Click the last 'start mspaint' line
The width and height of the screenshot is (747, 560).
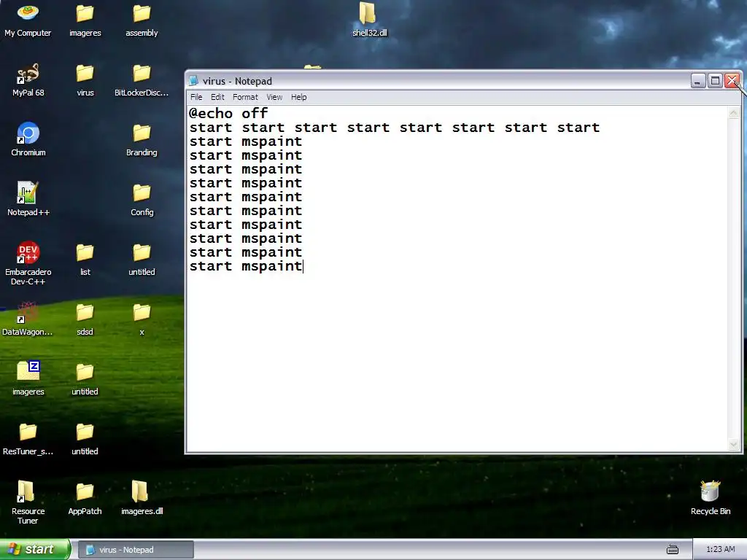click(x=246, y=266)
